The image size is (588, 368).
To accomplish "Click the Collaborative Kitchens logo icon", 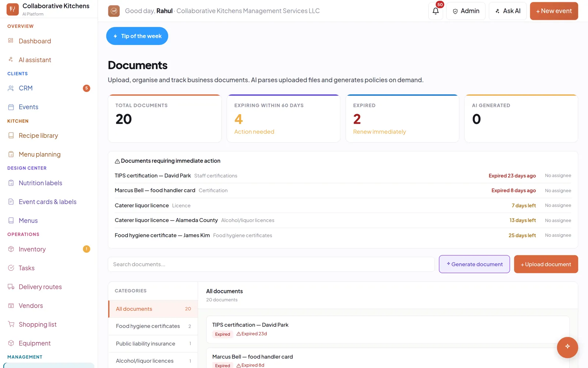I will (12, 9).
